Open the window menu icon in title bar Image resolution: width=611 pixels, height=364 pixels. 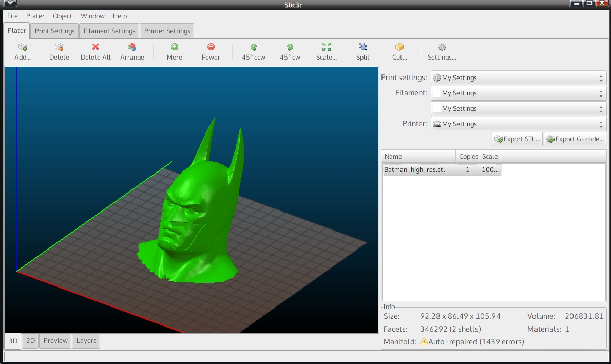[10, 4]
